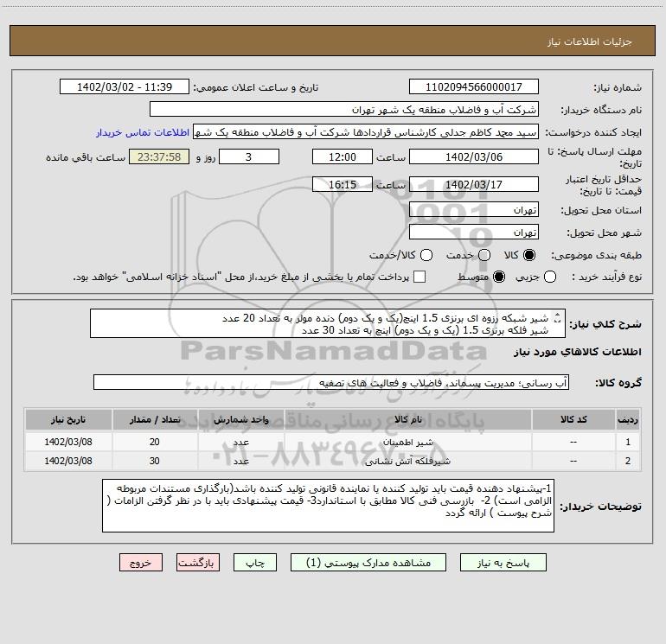Select the جزیی purchase type radio
The image size is (666, 644).
[x=549, y=277]
